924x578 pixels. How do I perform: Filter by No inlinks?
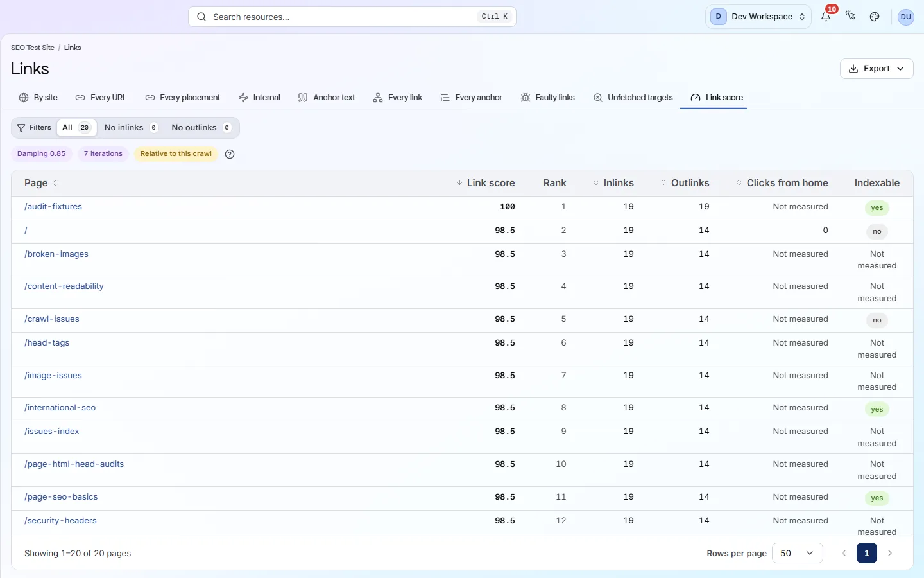point(131,128)
